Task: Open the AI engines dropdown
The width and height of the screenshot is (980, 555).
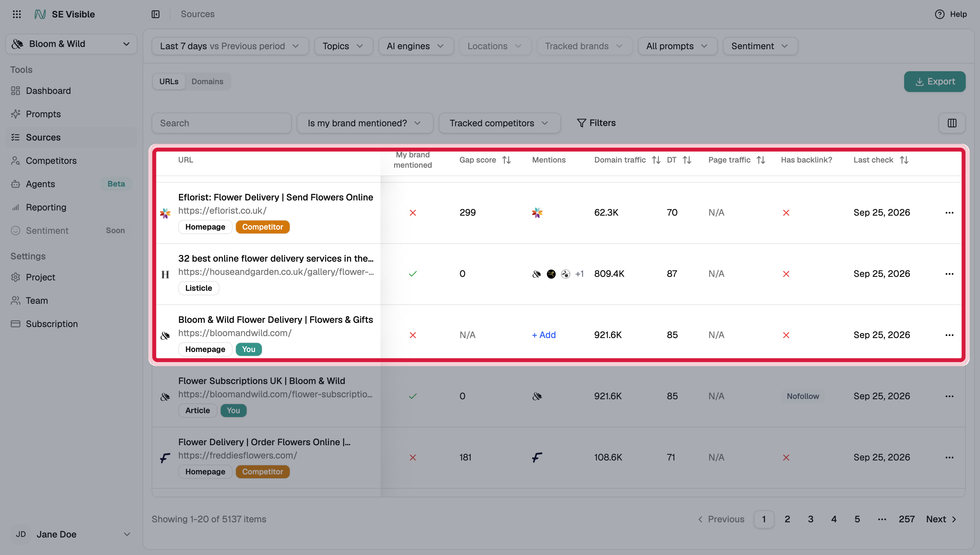Action: pyautogui.click(x=415, y=46)
